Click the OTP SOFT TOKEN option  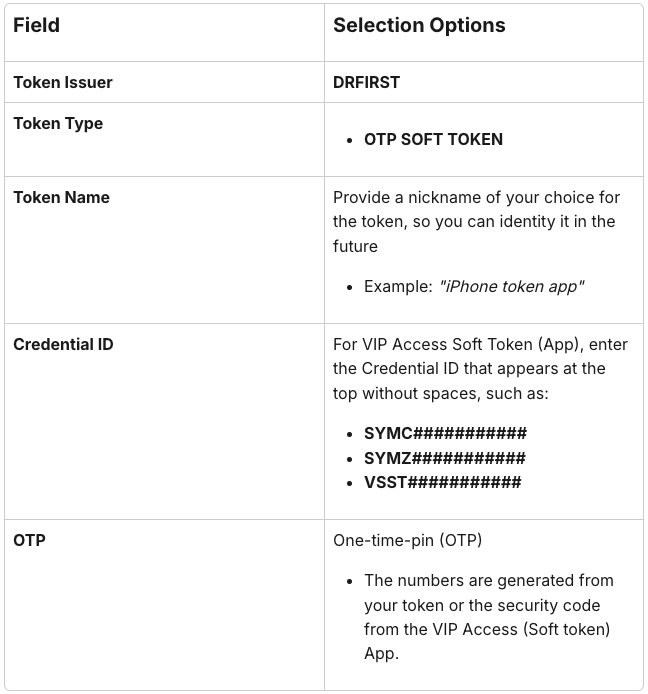tap(433, 139)
